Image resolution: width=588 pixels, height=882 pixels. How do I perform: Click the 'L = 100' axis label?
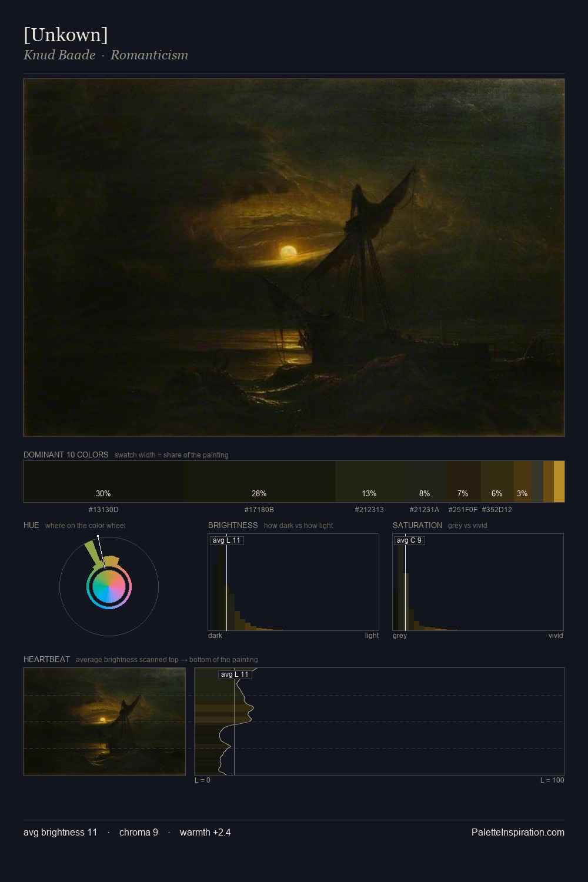(x=552, y=780)
